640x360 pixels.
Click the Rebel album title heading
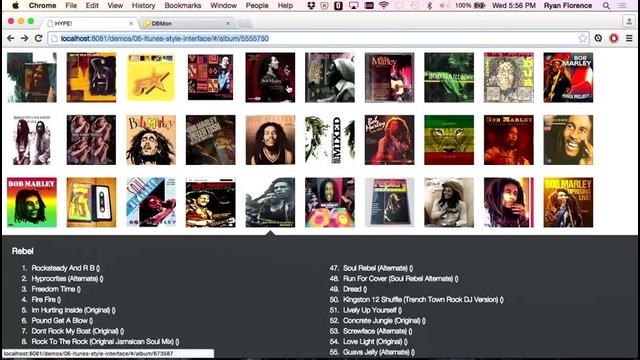click(x=22, y=251)
